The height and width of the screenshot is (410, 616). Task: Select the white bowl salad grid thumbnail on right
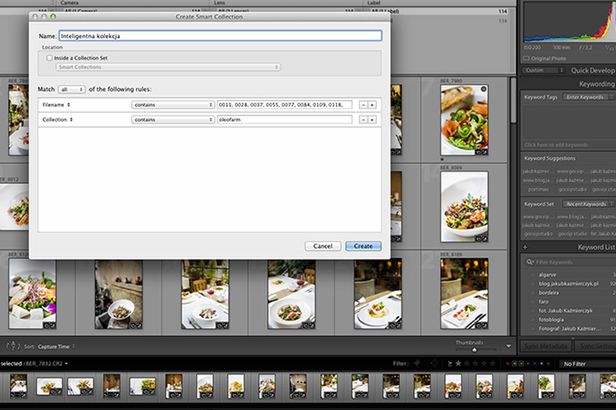(x=464, y=207)
